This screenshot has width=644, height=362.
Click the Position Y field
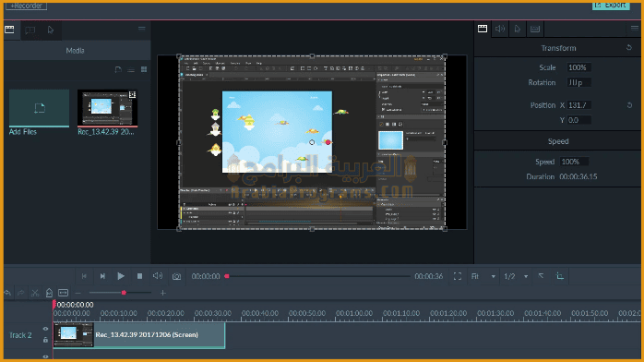[578, 120]
